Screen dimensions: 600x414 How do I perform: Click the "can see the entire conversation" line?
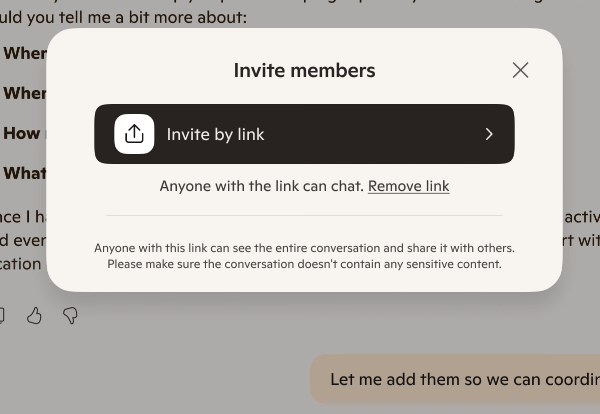tap(304, 248)
